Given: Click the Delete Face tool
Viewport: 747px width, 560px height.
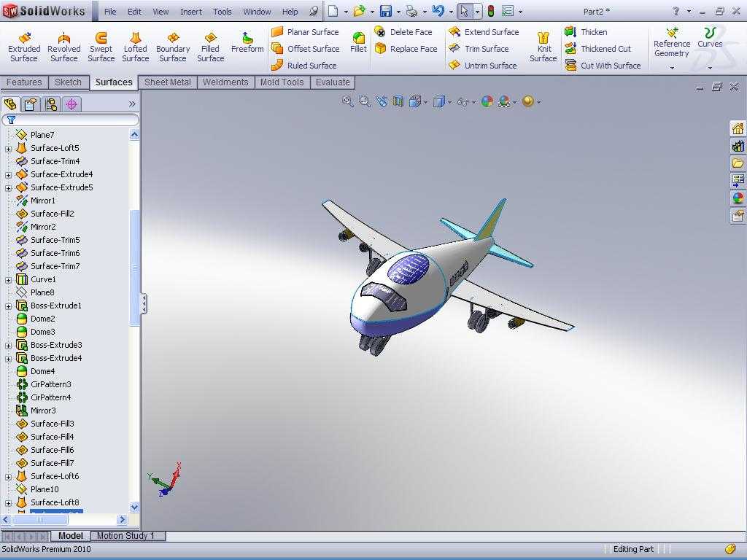Looking at the screenshot, I should tap(403, 32).
